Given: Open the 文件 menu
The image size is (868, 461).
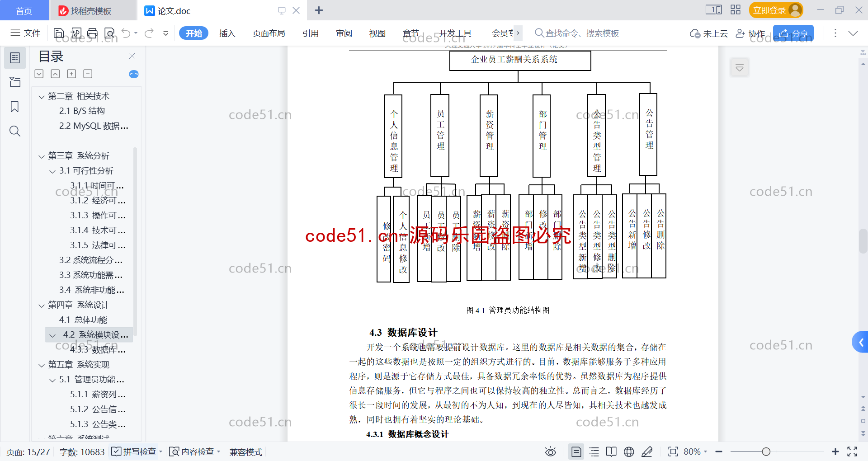Looking at the screenshot, I should click(25, 33).
